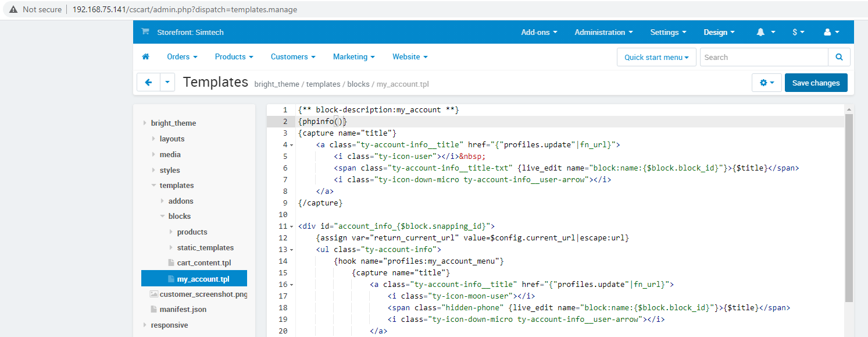Click the browser address bar URL

pos(185,10)
